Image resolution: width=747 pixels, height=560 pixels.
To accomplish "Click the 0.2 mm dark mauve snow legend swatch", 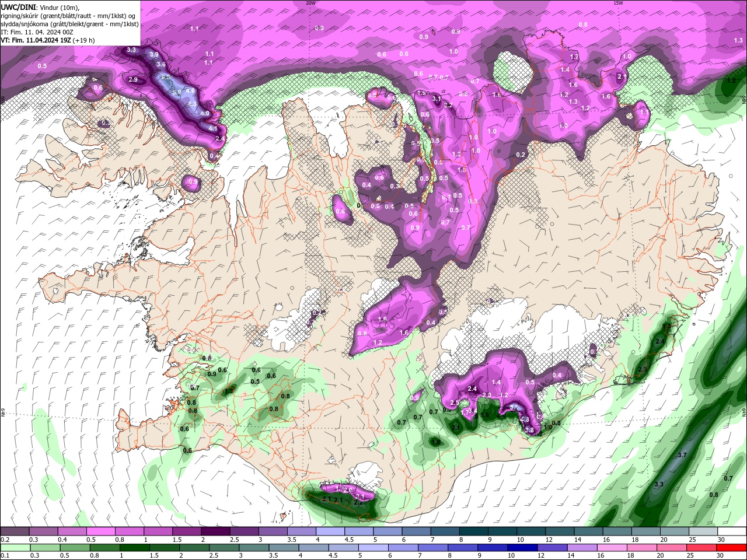I will pos(15,531).
